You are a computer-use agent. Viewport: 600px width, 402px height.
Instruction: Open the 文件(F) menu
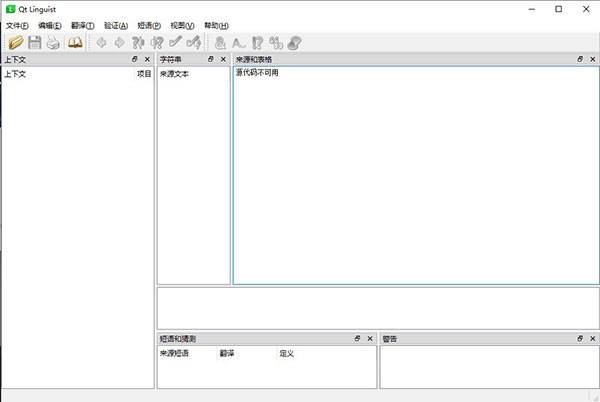click(x=17, y=26)
